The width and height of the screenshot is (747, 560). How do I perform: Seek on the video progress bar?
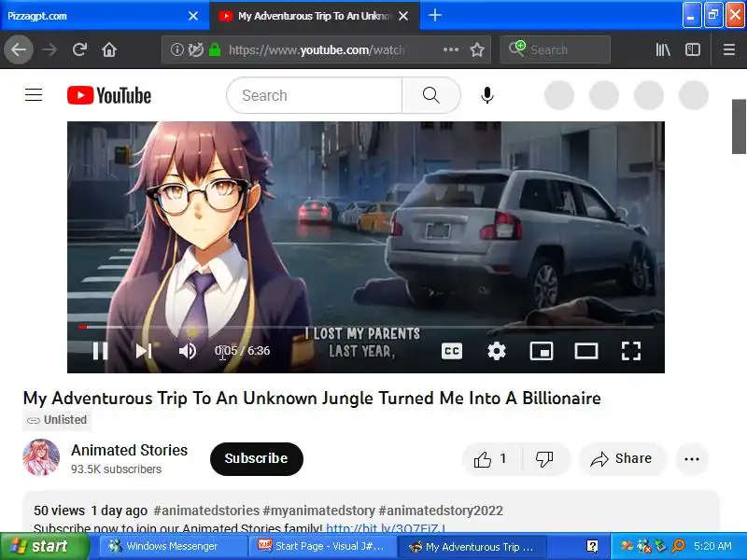tap(366, 328)
